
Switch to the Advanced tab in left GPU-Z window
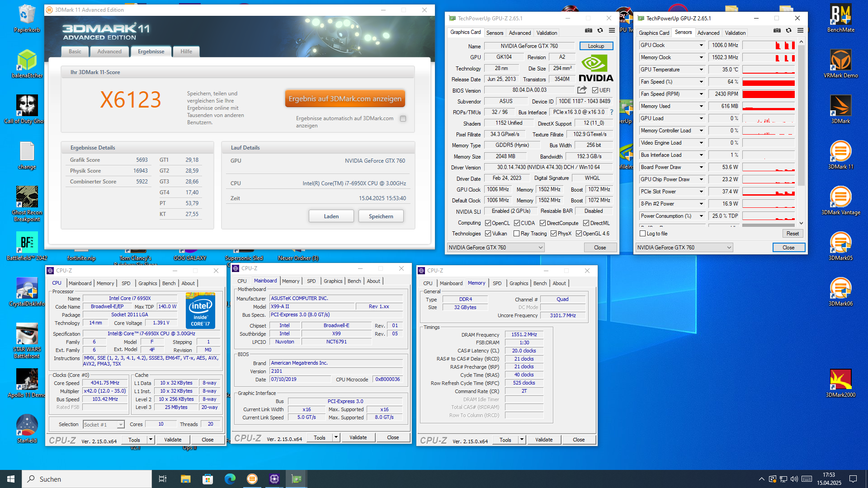[520, 33]
